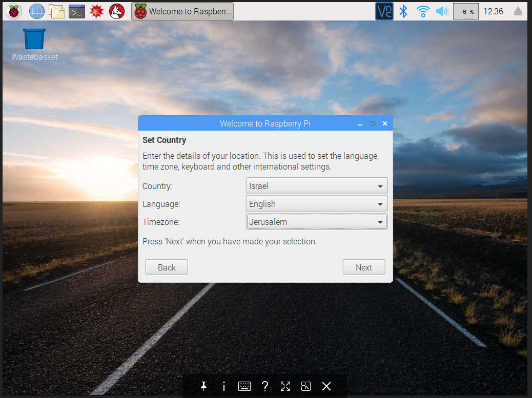Screen dimensions: 532x398
Task: Launch Mathematica from the taskbar
Action: click(x=97, y=11)
